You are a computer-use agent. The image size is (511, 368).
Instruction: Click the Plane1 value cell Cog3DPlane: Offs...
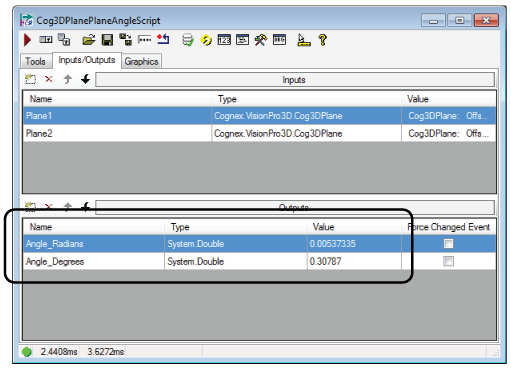449,116
